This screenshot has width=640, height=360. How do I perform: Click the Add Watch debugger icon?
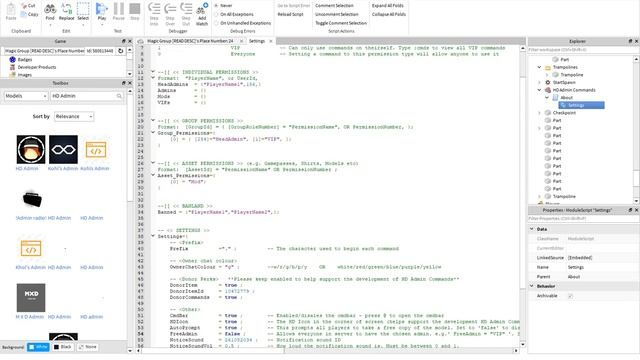(x=202, y=13)
